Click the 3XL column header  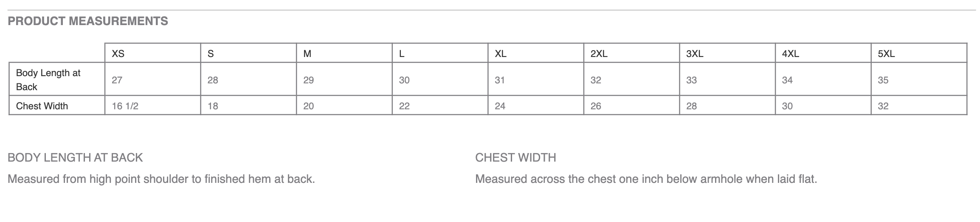click(695, 54)
